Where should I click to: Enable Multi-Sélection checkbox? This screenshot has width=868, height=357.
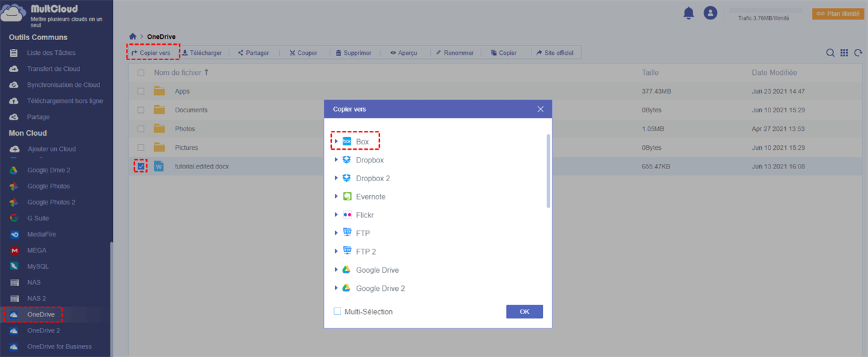point(337,312)
